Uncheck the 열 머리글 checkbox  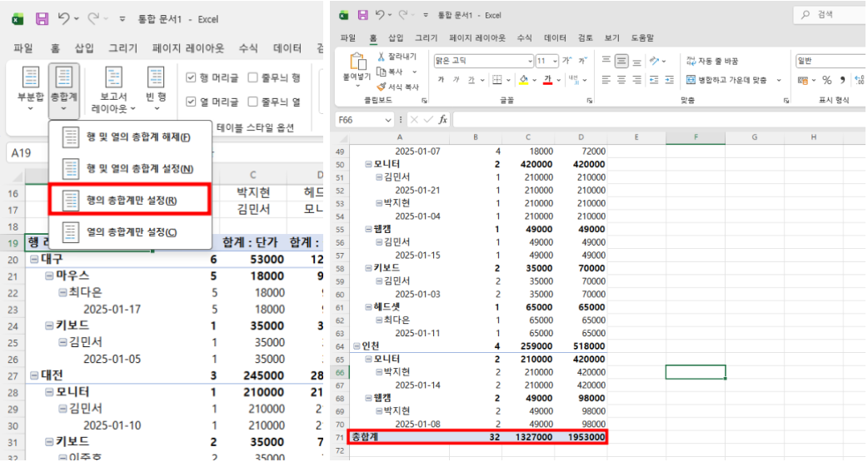tap(191, 102)
